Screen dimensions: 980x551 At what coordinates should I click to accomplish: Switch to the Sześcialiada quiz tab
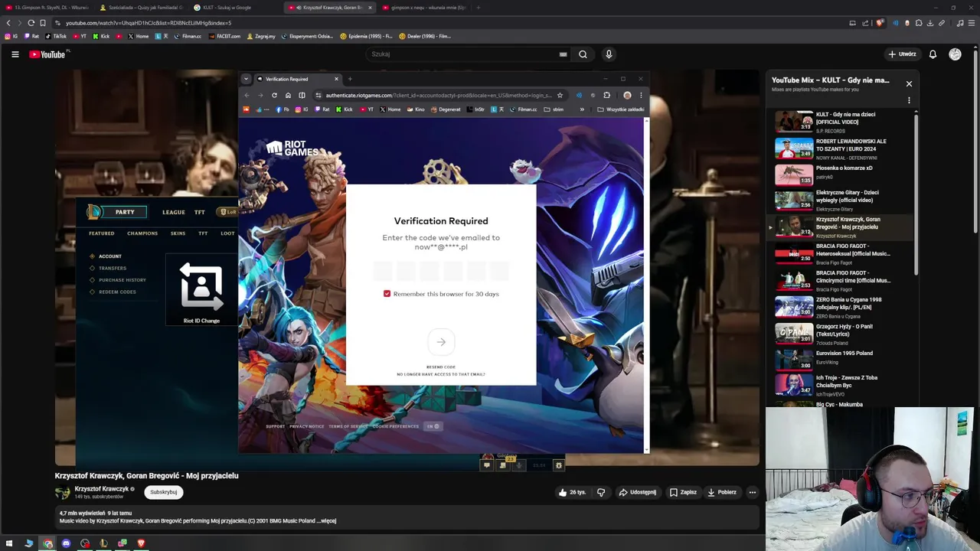click(x=142, y=8)
